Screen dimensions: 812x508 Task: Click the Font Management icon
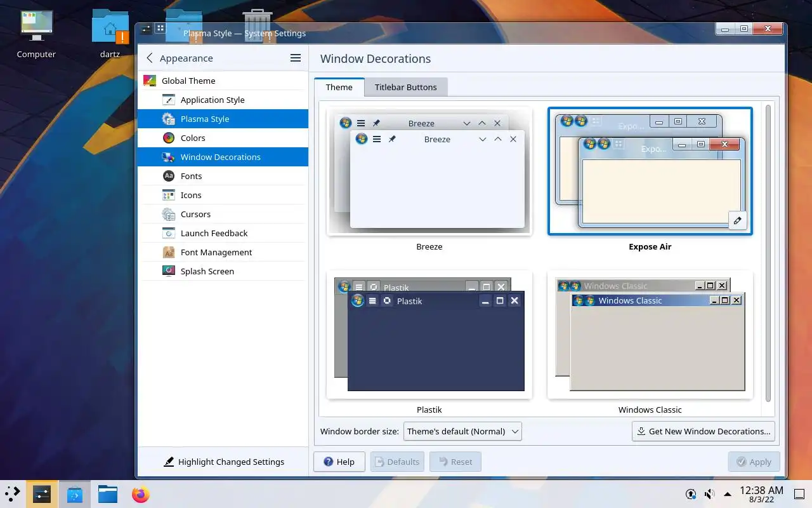[168, 252]
